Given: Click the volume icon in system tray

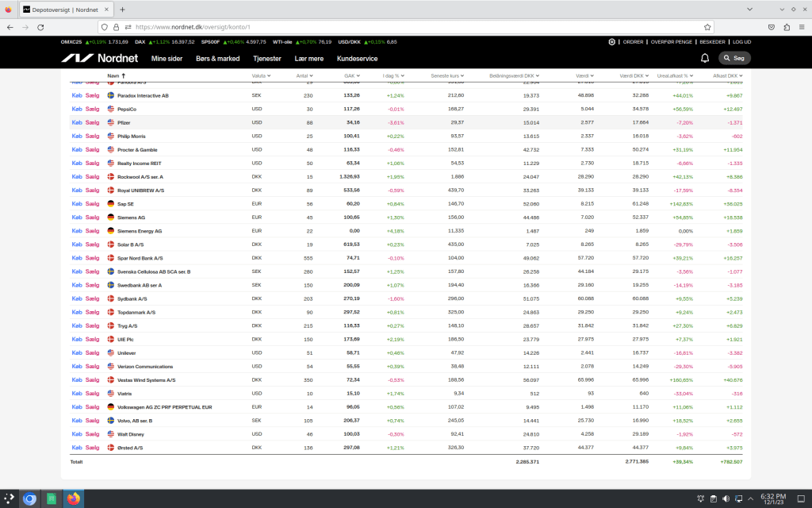Looking at the screenshot, I should pyautogui.click(x=726, y=498).
